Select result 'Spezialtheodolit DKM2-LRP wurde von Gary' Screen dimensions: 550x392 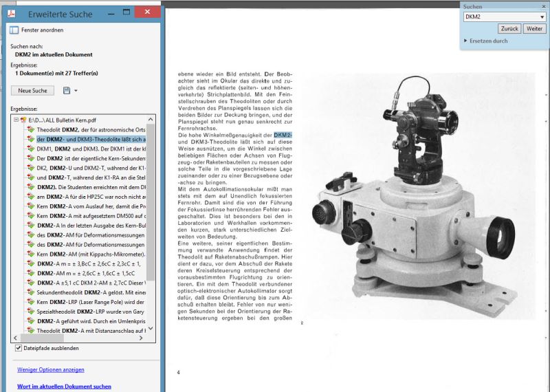[91, 312]
